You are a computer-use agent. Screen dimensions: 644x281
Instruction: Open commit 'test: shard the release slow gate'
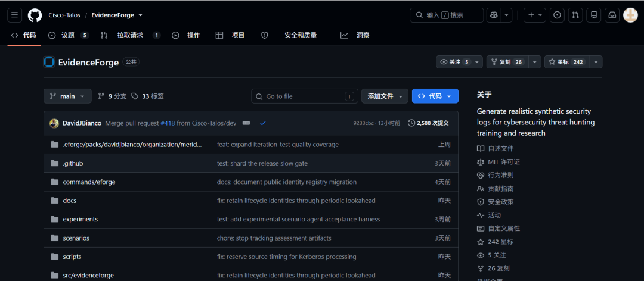262,163
